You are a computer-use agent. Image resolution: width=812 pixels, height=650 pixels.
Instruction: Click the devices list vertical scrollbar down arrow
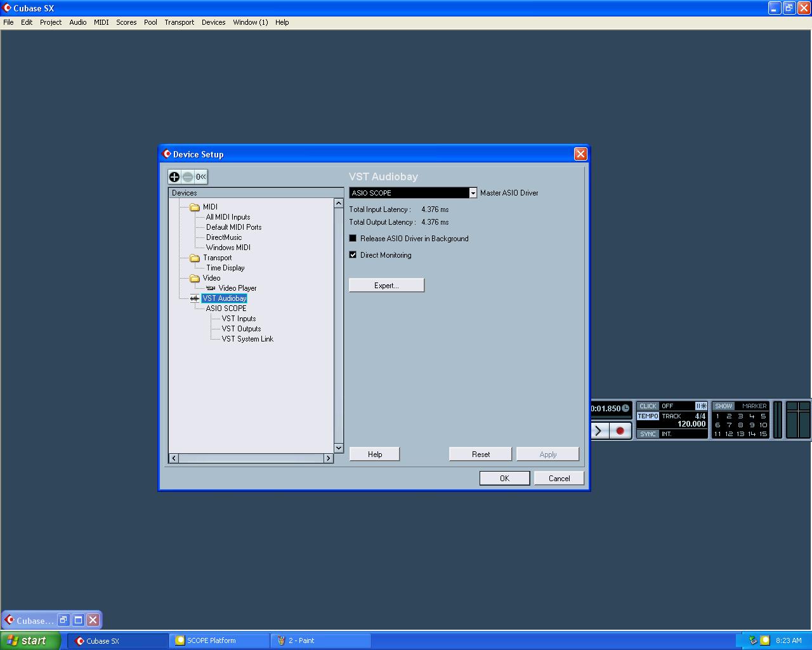(339, 448)
